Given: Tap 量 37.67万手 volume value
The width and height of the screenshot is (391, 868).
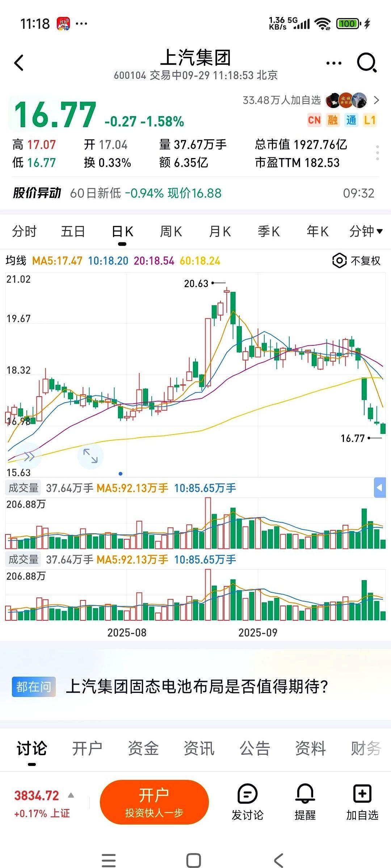Looking at the screenshot, I should click(193, 145).
